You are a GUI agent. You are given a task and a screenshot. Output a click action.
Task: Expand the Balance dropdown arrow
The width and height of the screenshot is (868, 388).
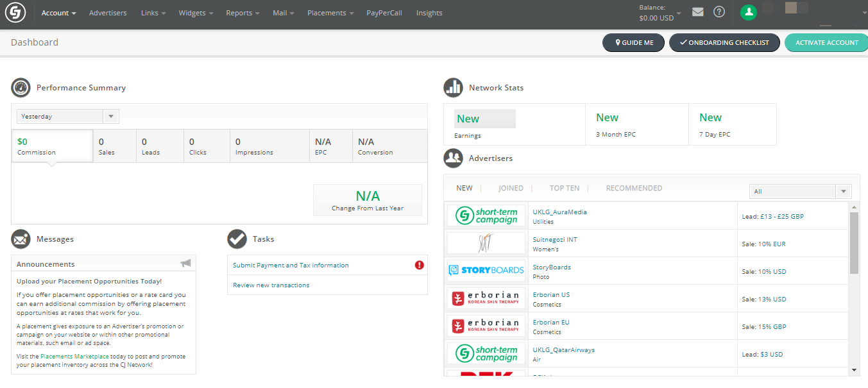(679, 13)
